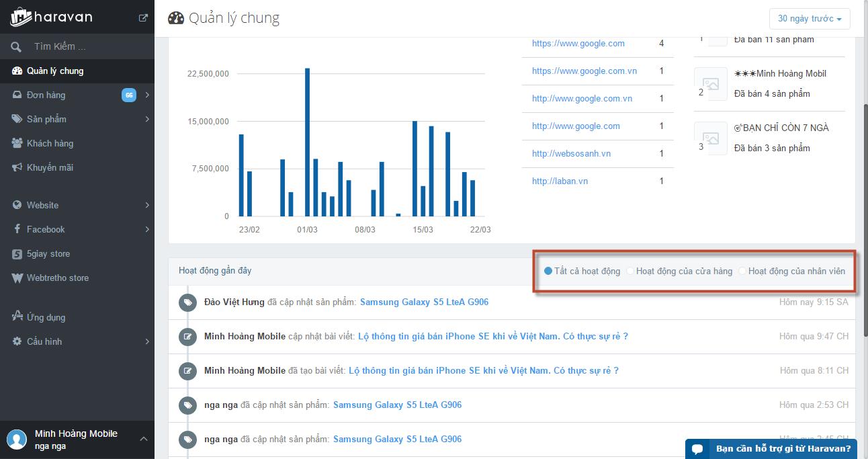Image resolution: width=868 pixels, height=459 pixels.
Task: Click the Quản lý chung header gauge icon
Action: coord(175,18)
